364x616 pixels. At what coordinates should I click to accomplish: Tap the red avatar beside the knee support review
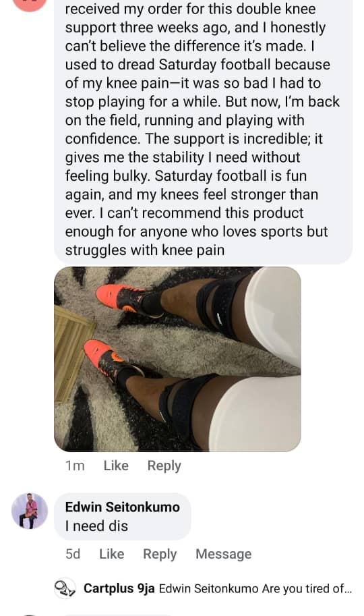30,5
